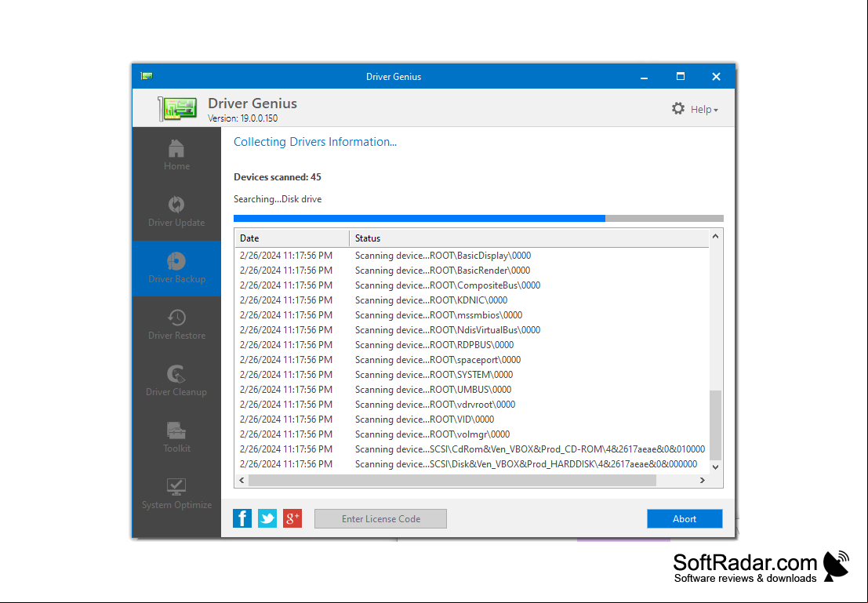868x603 pixels.
Task: Click the log's vertical scrollbar thumb
Action: (x=715, y=425)
